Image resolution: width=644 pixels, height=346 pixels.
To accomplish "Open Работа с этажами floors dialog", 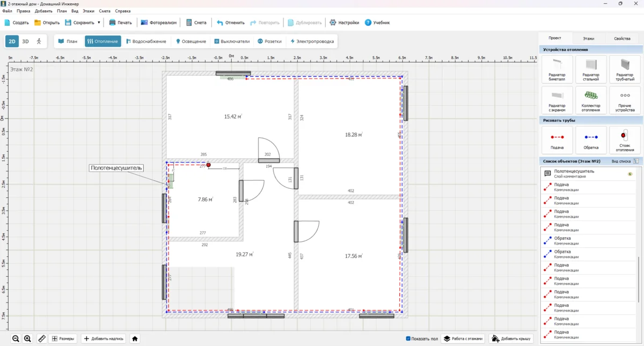I will click(463, 338).
